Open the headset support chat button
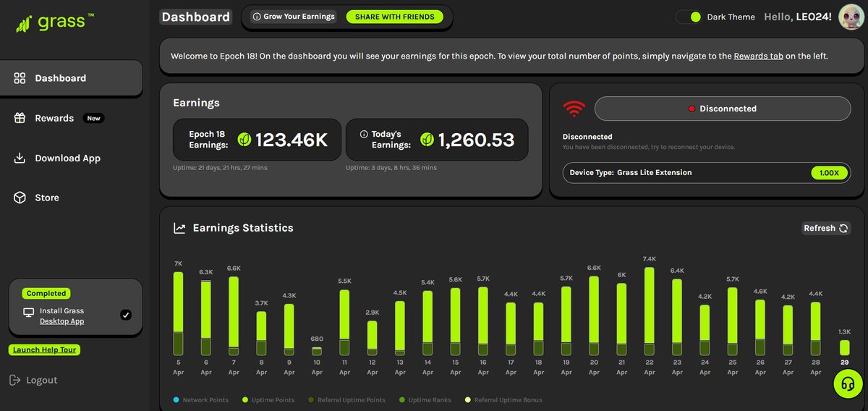Viewport: 868px width, 411px height. coord(848,384)
